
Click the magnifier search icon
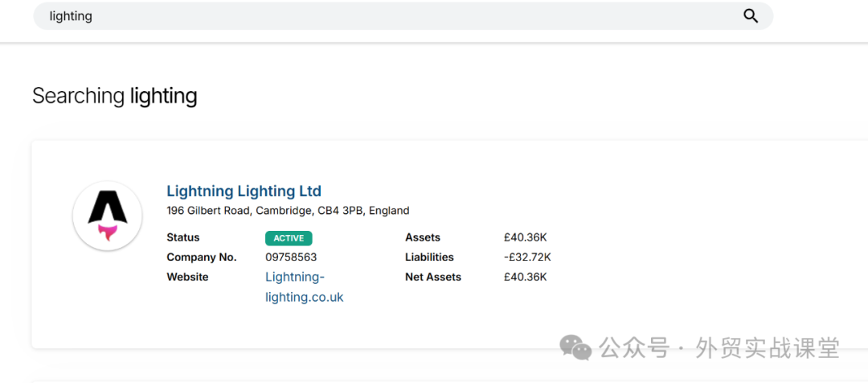tap(751, 16)
